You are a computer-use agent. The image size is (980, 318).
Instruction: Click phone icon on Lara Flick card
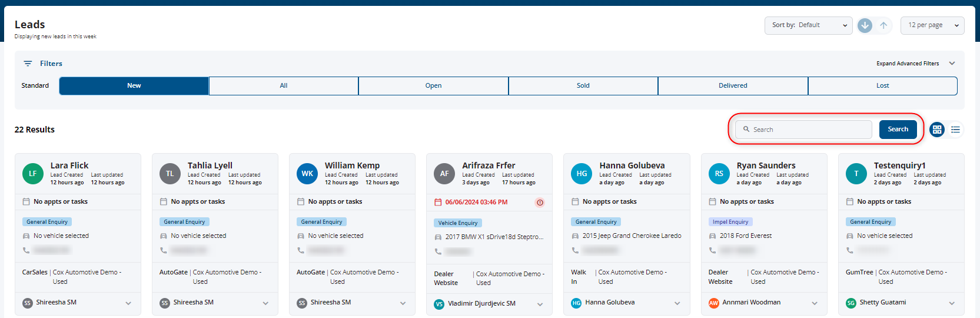click(x=26, y=250)
